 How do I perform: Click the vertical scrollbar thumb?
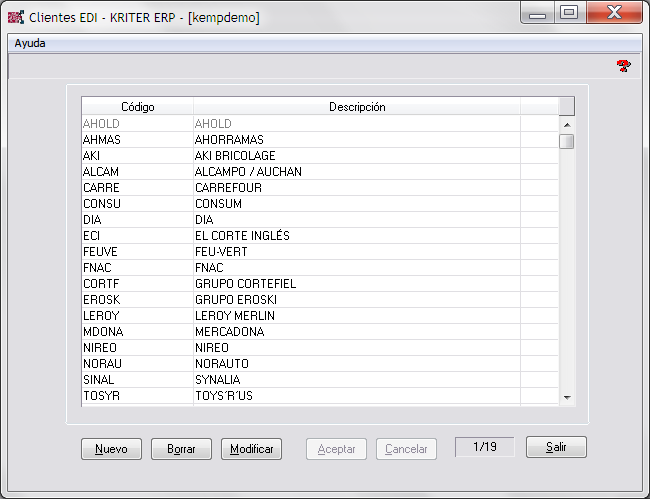pos(567,141)
